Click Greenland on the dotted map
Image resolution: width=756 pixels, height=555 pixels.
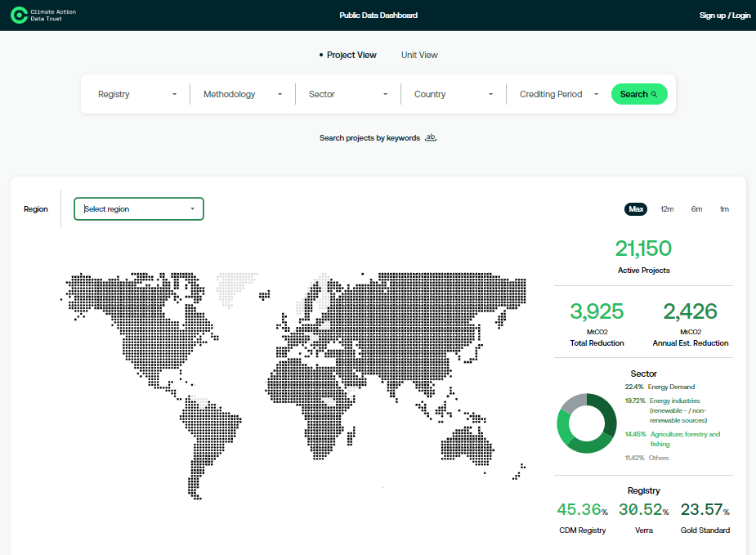234,287
